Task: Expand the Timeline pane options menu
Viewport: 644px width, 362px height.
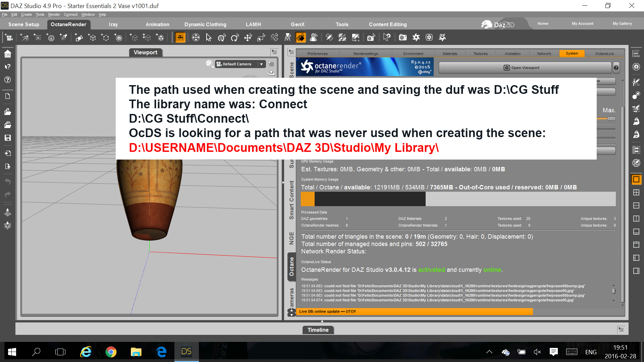Action: point(621,329)
